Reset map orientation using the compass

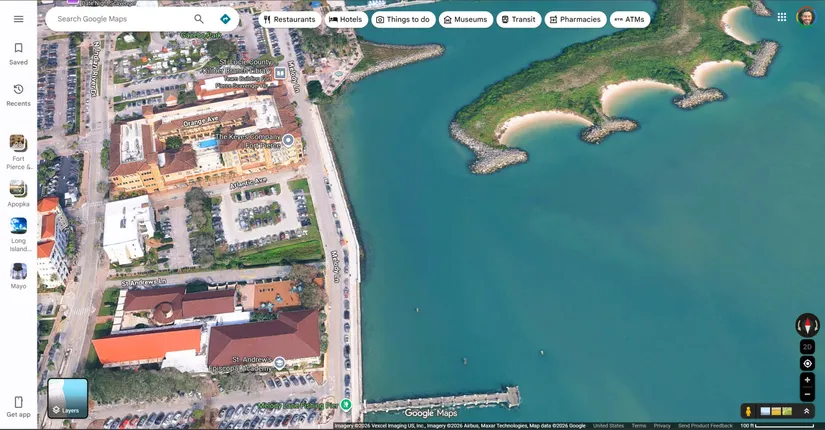click(807, 325)
